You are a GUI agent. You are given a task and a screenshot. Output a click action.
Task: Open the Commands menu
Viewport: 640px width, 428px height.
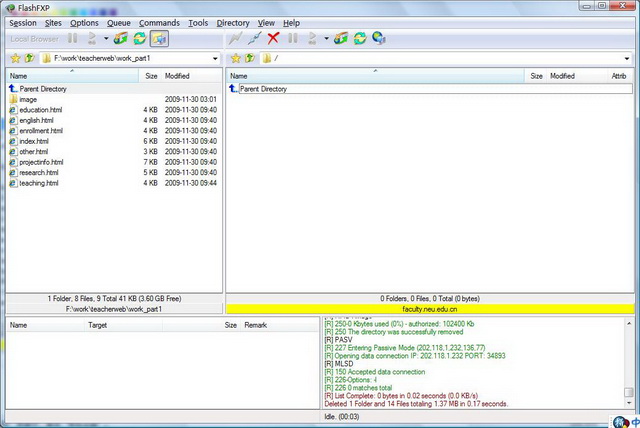[159, 23]
